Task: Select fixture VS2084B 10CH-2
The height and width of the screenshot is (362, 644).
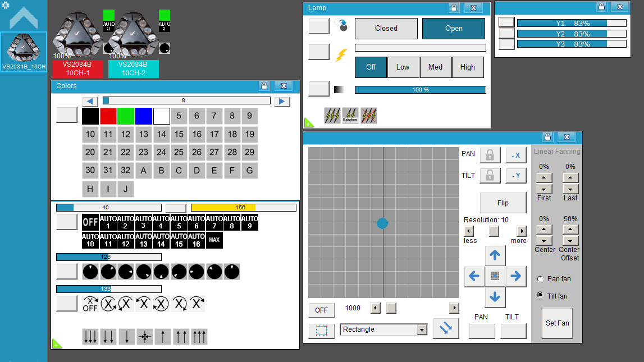Action: [133, 68]
